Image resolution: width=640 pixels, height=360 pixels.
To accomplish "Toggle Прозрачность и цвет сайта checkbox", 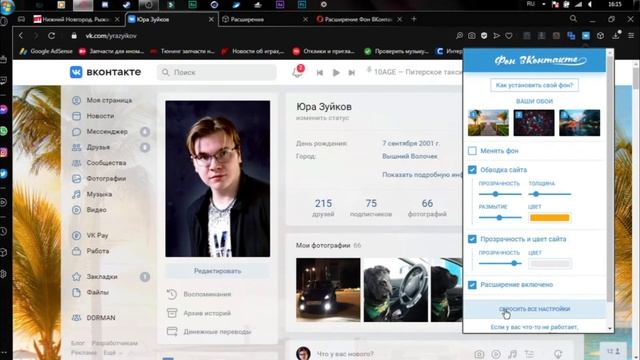I will 472,239.
